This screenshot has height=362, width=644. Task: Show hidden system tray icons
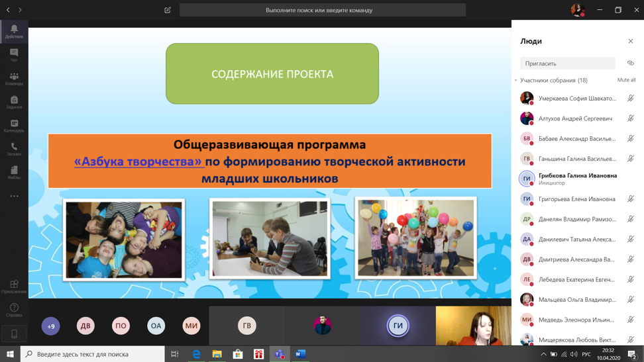543,354
